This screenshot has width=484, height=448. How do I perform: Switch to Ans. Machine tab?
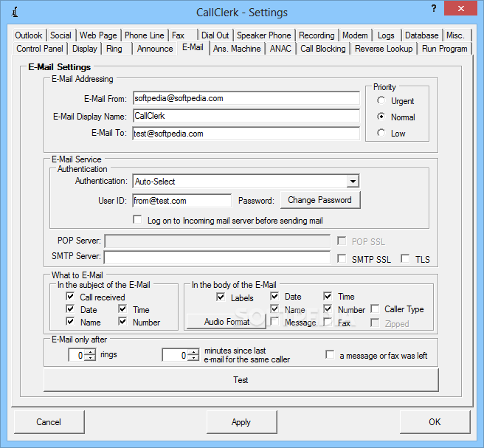237,49
